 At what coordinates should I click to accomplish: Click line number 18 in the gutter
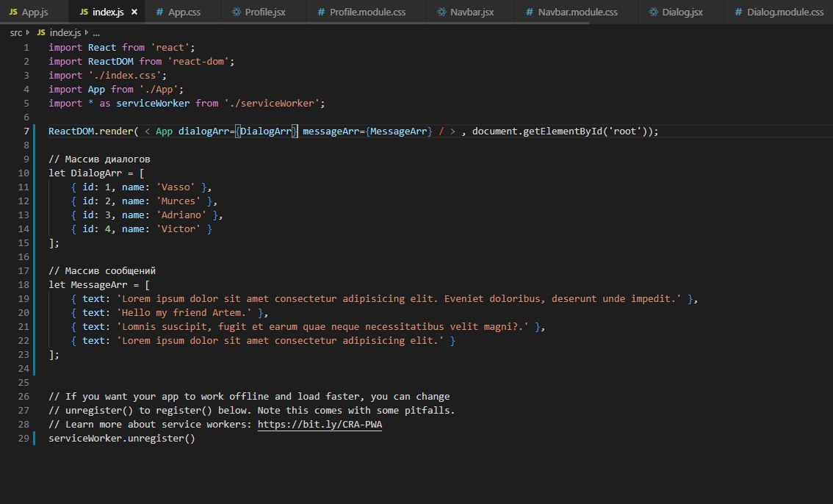coord(24,285)
